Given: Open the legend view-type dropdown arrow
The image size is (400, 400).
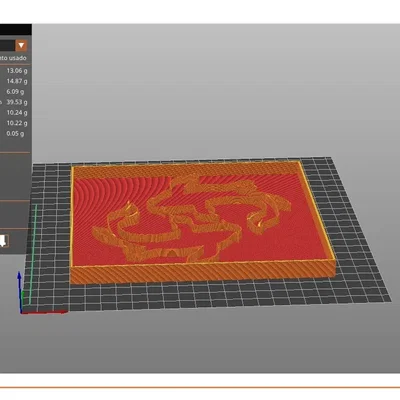Looking at the screenshot, I should tap(21, 45).
